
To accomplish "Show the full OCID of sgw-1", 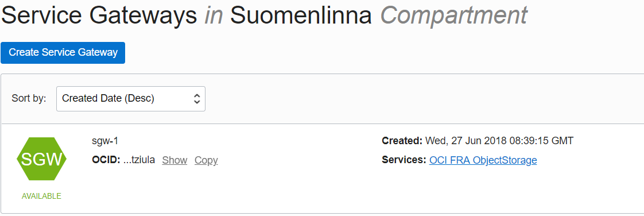I will pos(174,160).
